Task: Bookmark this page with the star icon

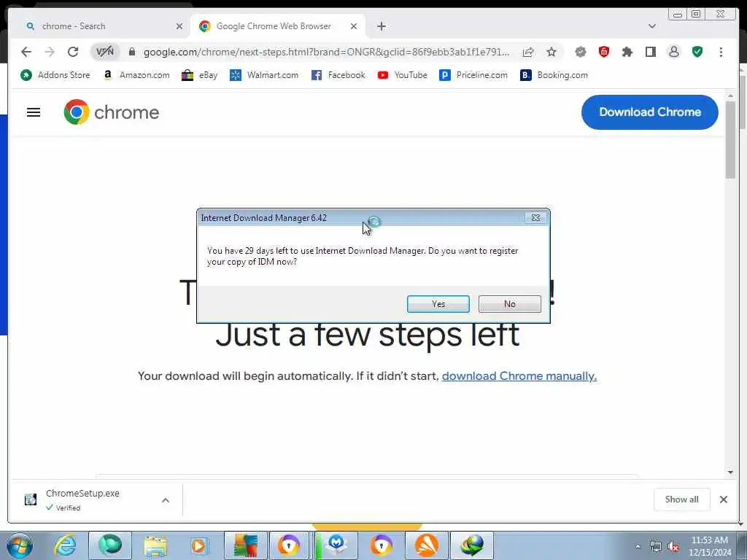Action: click(551, 52)
